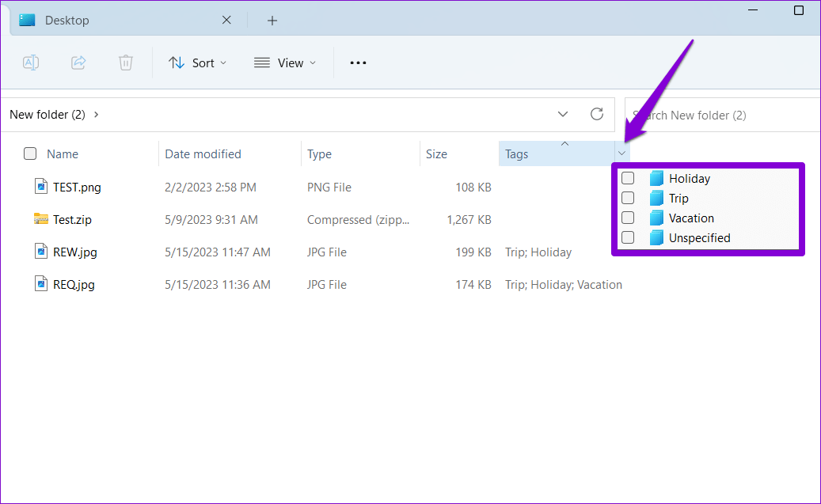Check the Holiday tag filter checkbox
Screen dimensions: 821x504
628,178
